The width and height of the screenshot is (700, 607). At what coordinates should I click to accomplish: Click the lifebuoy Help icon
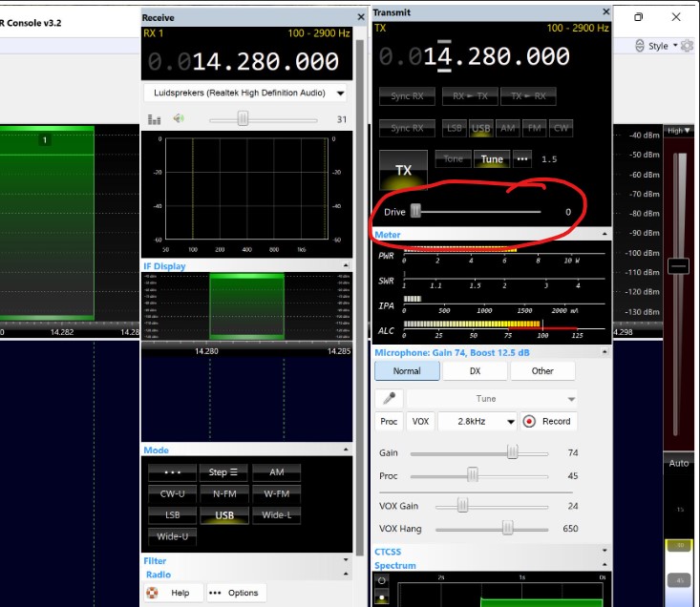point(152,593)
